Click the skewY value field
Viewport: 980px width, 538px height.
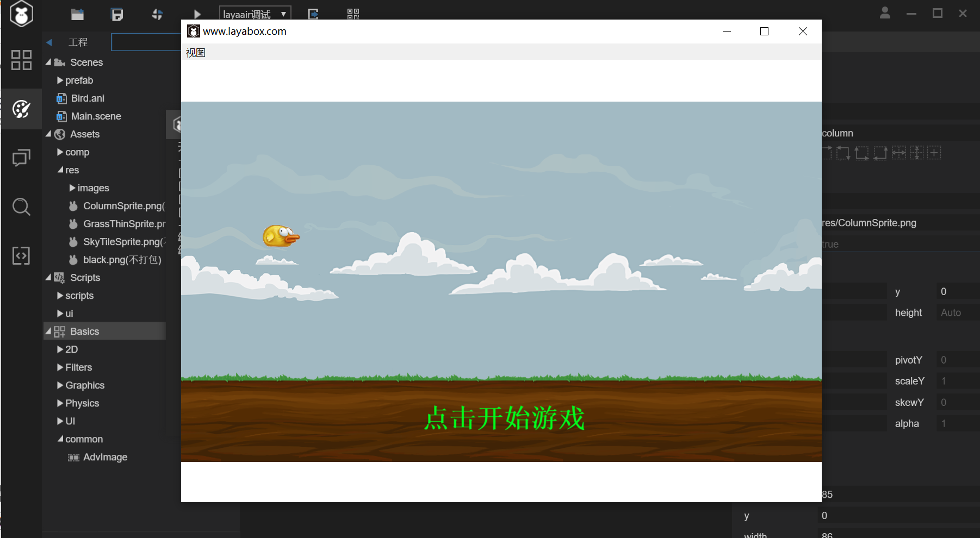click(x=958, y=402)
